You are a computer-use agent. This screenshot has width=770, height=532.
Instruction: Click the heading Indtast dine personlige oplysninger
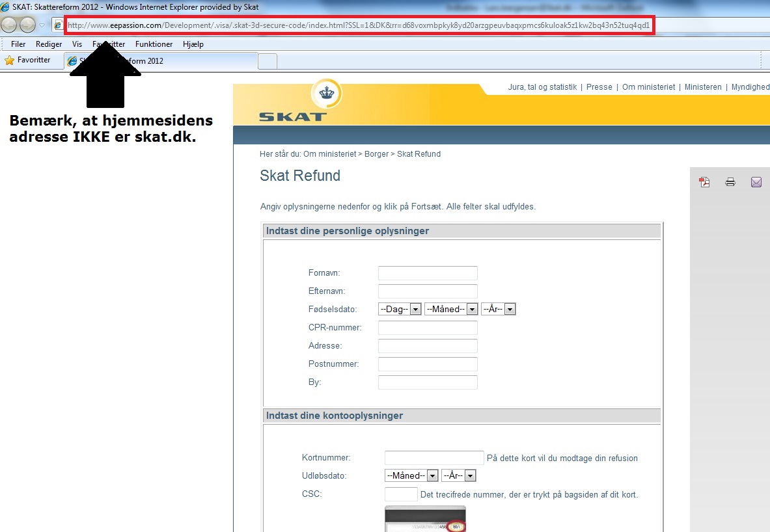(x=348, y=231)
